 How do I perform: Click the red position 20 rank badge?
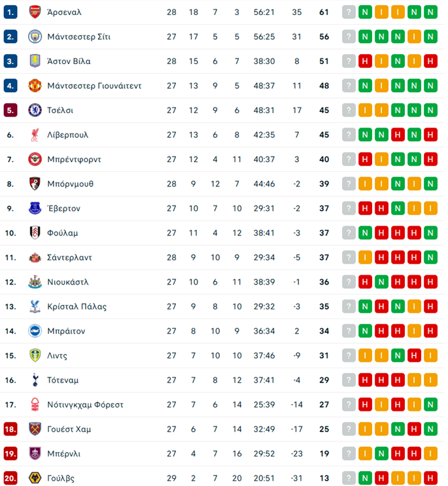pos(10,478)
